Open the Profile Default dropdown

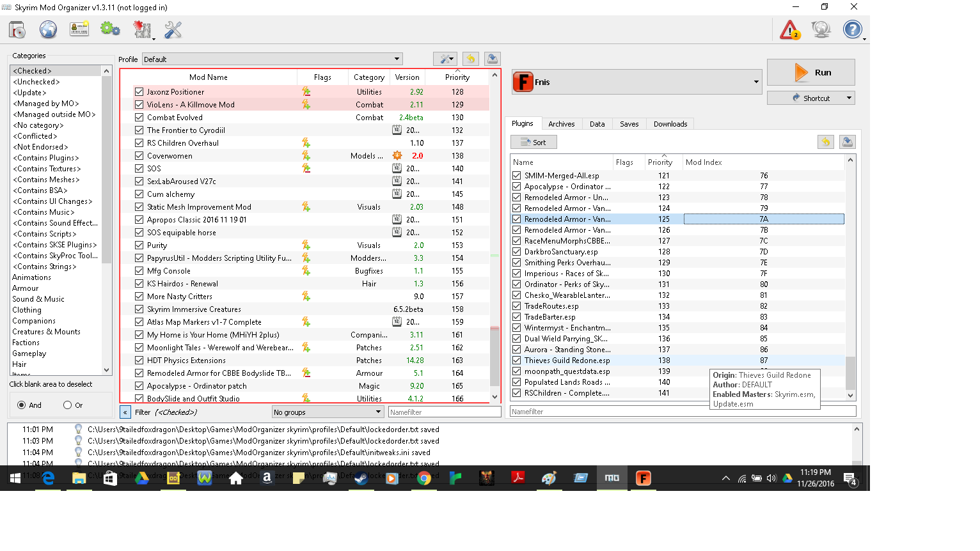[x=273, y=59]
